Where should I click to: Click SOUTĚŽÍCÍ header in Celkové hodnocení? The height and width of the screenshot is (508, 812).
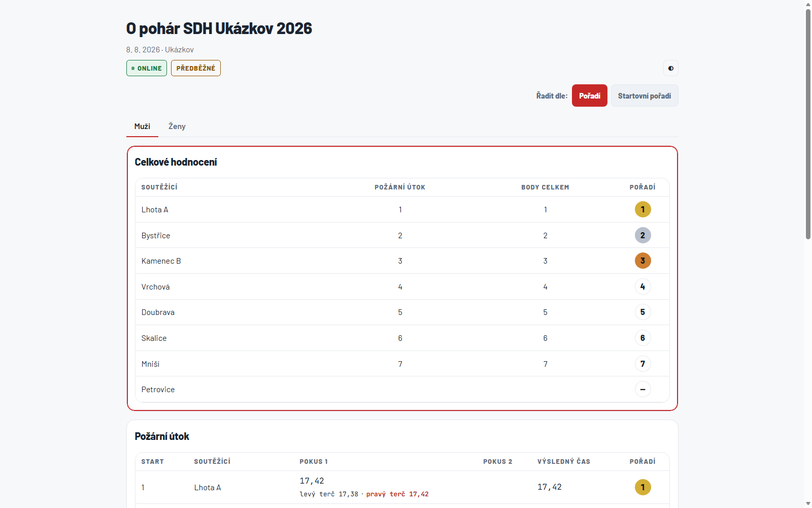pos(159,187)
